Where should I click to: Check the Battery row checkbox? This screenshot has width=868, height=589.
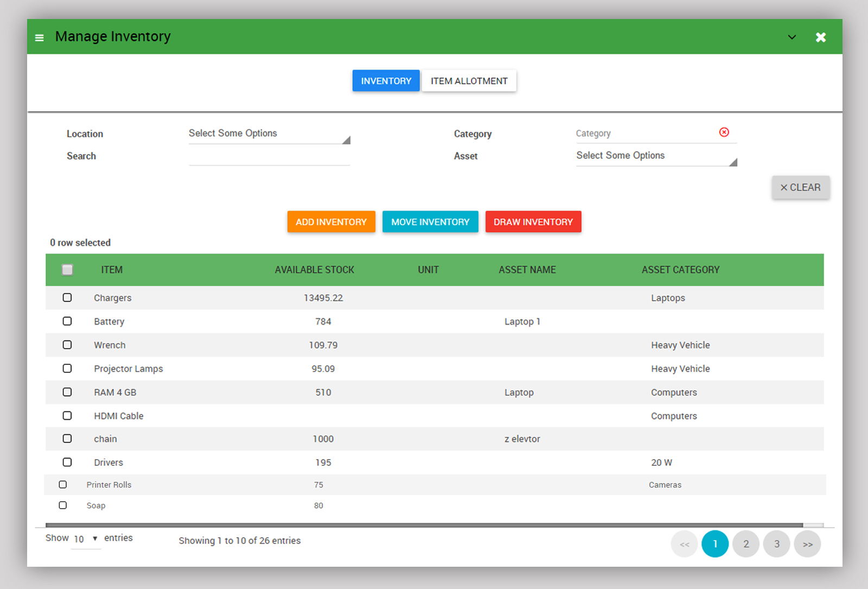(x=67, y=321)
